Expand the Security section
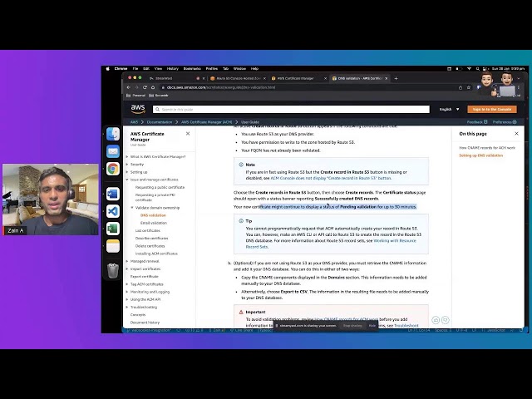This screenshot has width=532, height=399. point(127,165)
